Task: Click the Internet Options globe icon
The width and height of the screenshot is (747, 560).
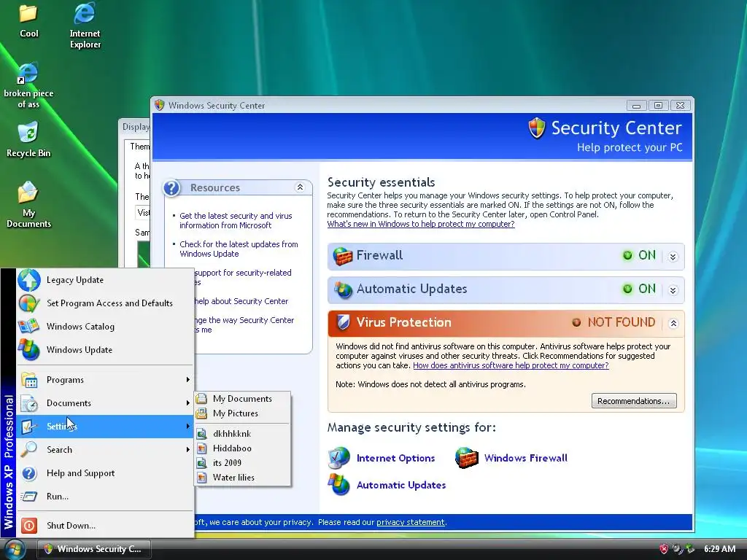Action: [x=339, y=458]
